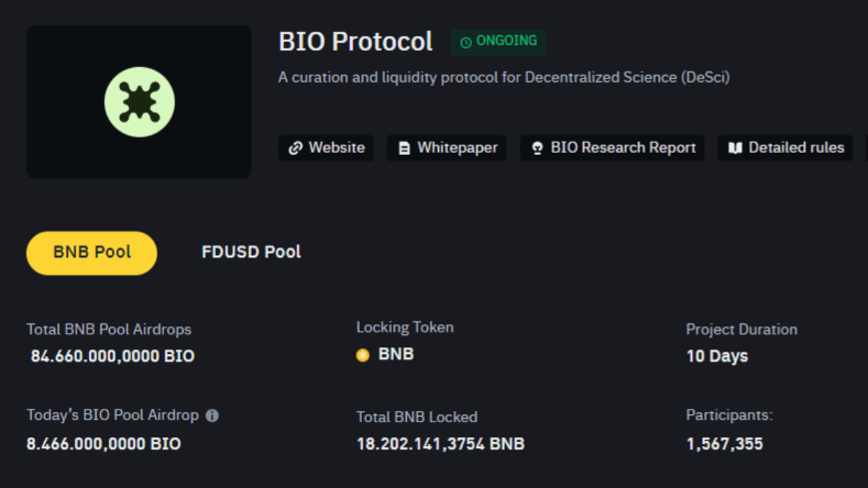Click the clock icon in the ONGOING badge
Viewport: 868px width, 488px height.
[465, 41]
